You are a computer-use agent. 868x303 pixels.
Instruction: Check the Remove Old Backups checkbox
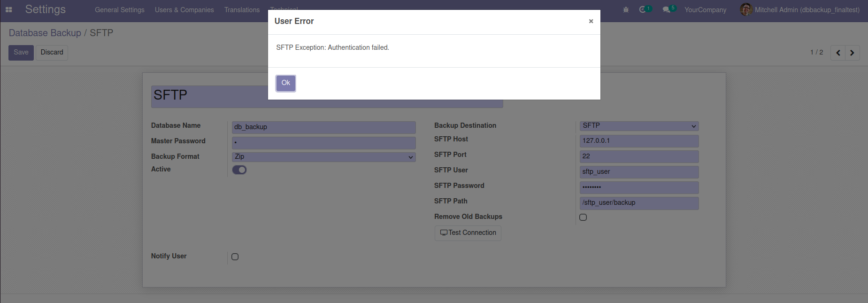point(583,217)
